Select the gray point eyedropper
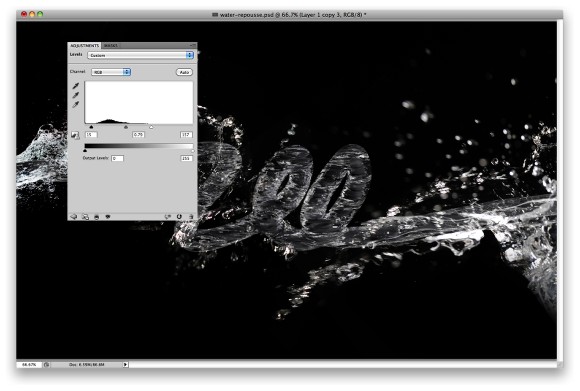The width and height of the screenshot is (580, 391). point(76,95)
